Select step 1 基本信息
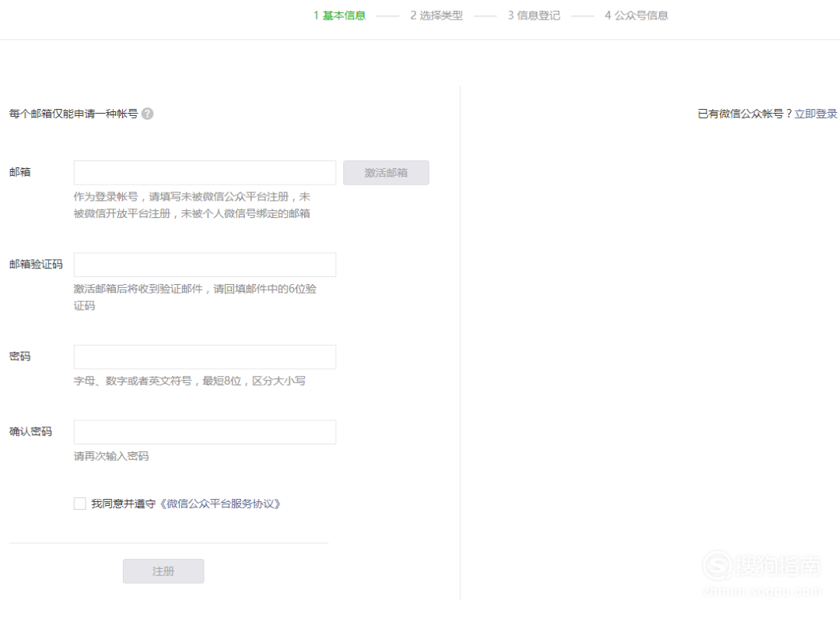This screenshot has height=618, width=840. [x=340, y=16]
